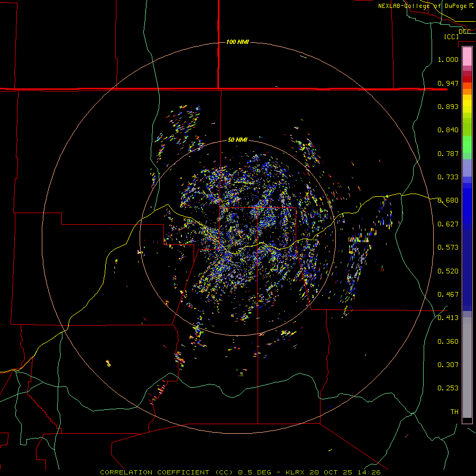Pick the lavender color band beside 0.733
Image resolution: width=476 pixels, height=476 pixels.
(467, 169)
